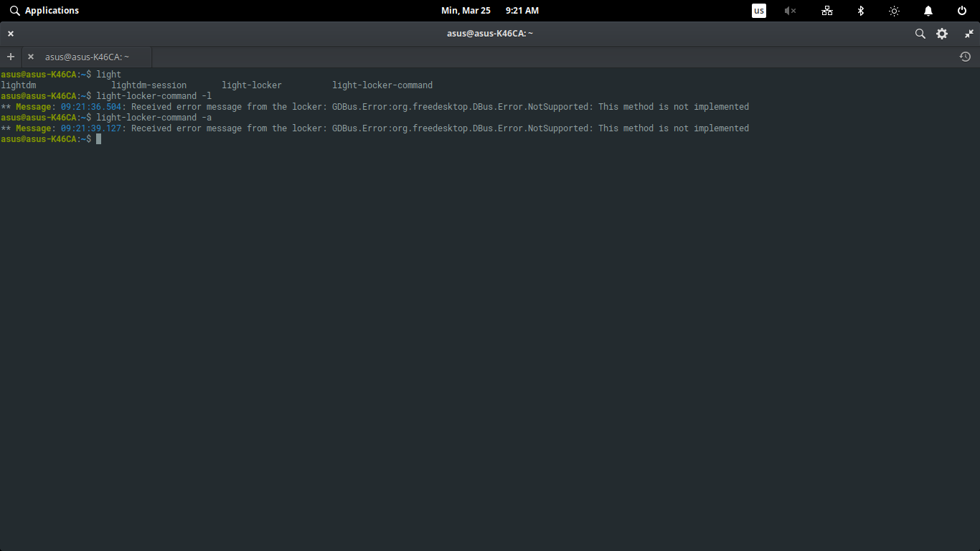Open terminal search via magnifier icon
The image size is (980, 551).
coord(920,33)
